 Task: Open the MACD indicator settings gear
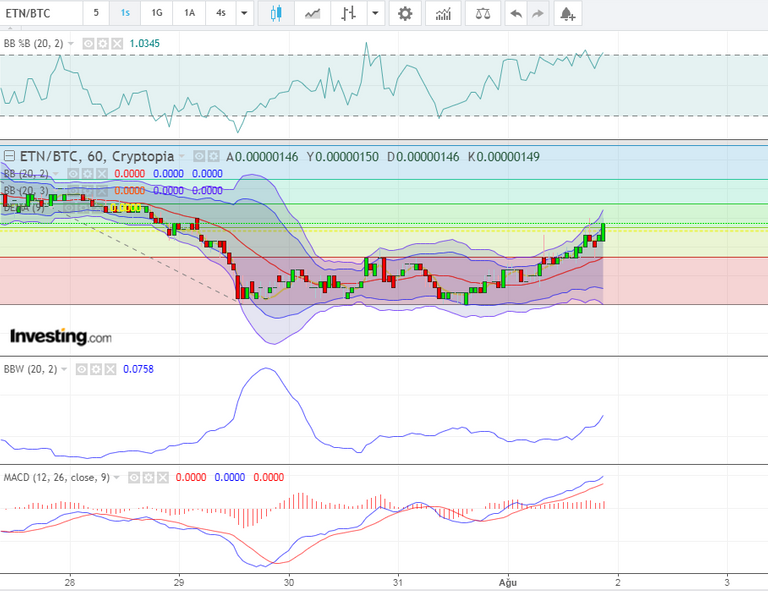pos(148,477)
